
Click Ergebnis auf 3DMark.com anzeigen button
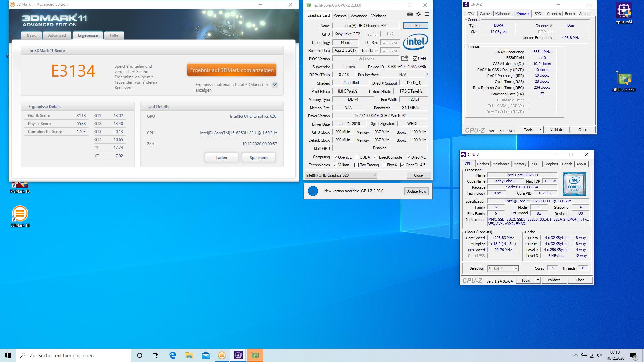(232, 70)
